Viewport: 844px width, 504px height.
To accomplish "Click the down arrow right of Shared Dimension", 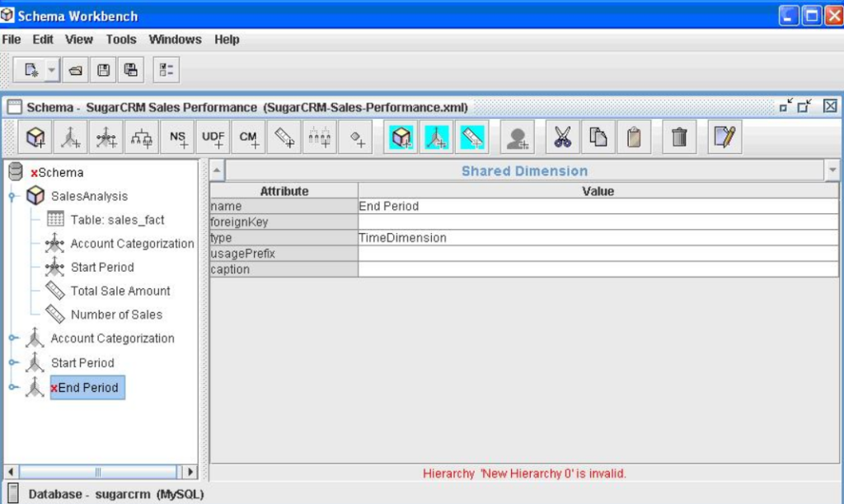I will coord(832,170).
